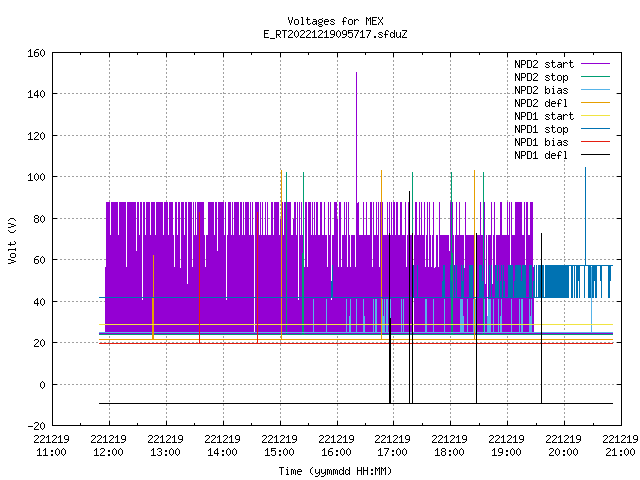Click the y-axis tick label -20
This screenshot has width=640, height=480.
tap(36, 426)
